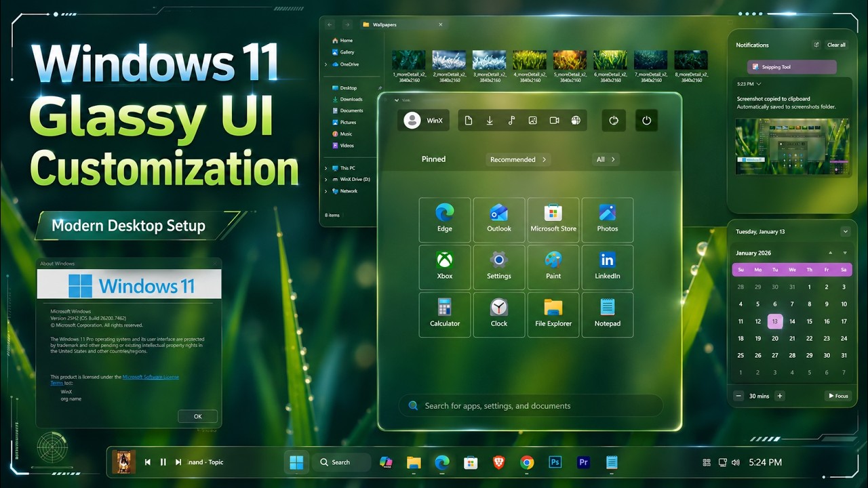
Task: Click the restart icon in Start menu
Action: tap(614, 121)
